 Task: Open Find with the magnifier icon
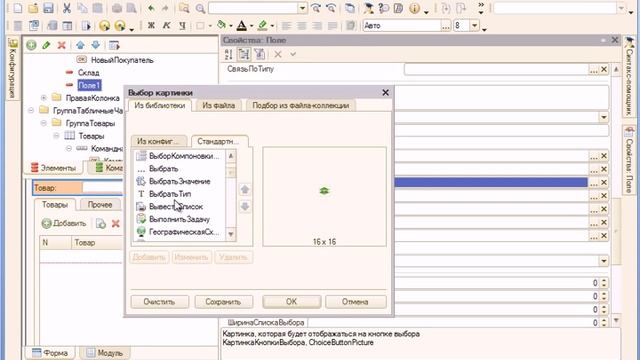tap(200, 8)
